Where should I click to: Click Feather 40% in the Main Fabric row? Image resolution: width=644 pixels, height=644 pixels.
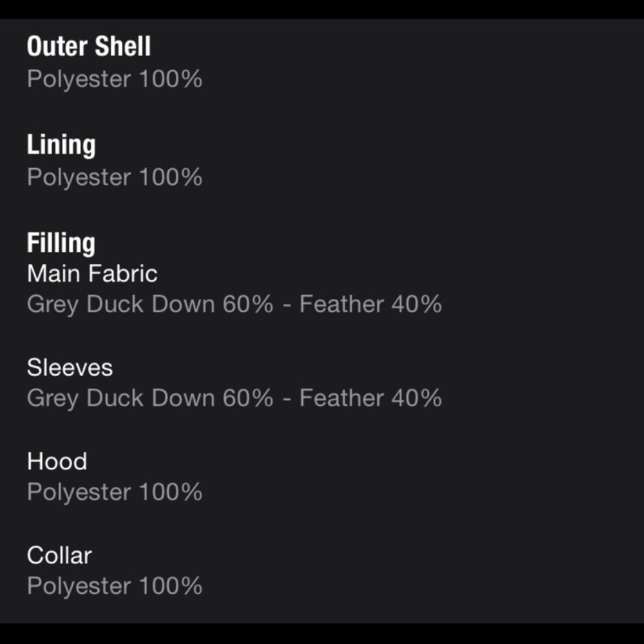click(370, 305)
